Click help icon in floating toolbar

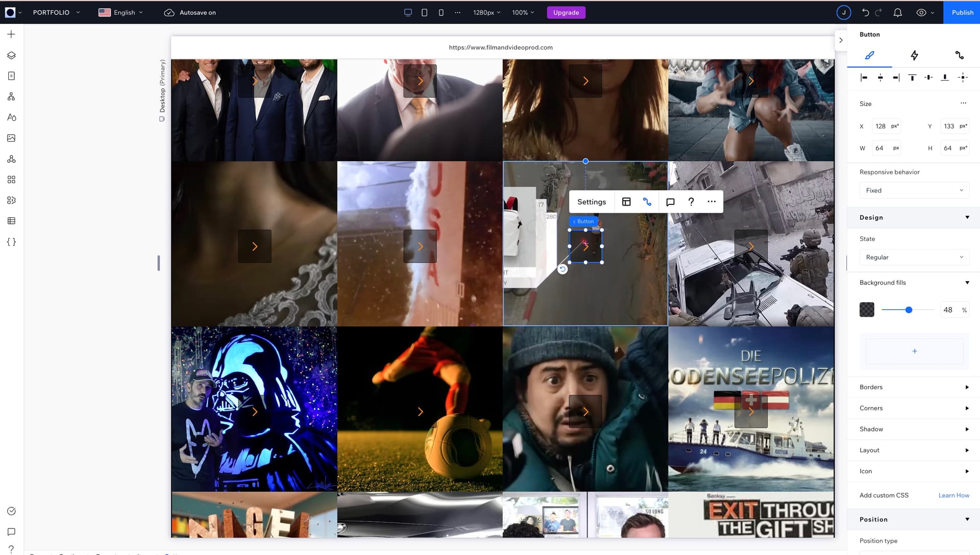click(x=691, y=202)
